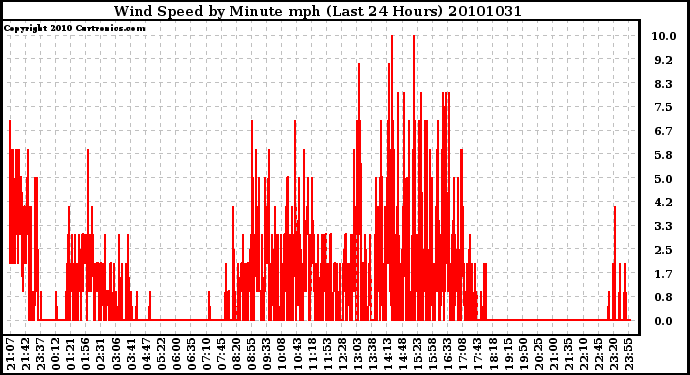Click the 15:58 time label
This screenshot has width=690, height=375.
point(432,355)
